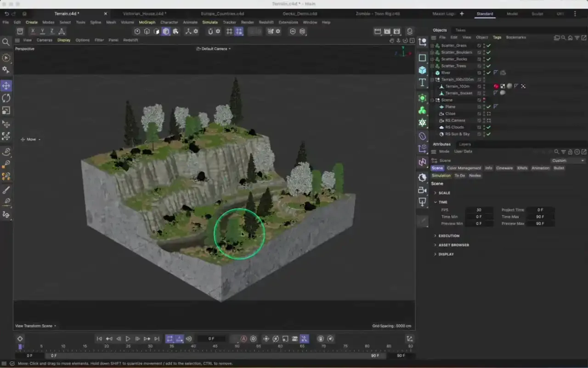588x368 pixels.
Task: Add a camera object from the palette
Action: (x=423, y=190)
